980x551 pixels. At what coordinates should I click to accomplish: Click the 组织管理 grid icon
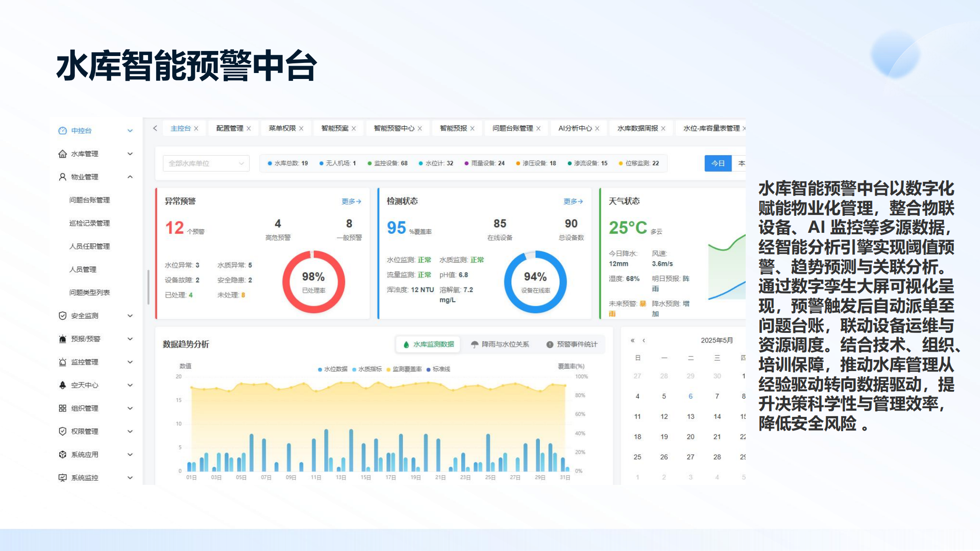coord(62,408)
